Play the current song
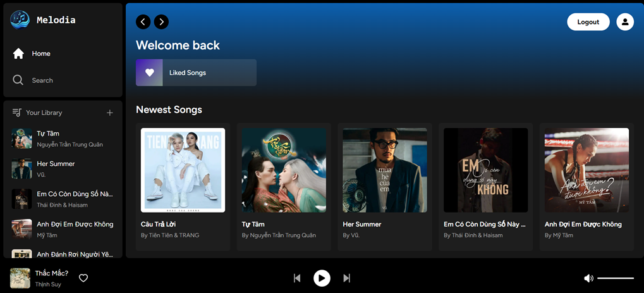 [322, 278]
